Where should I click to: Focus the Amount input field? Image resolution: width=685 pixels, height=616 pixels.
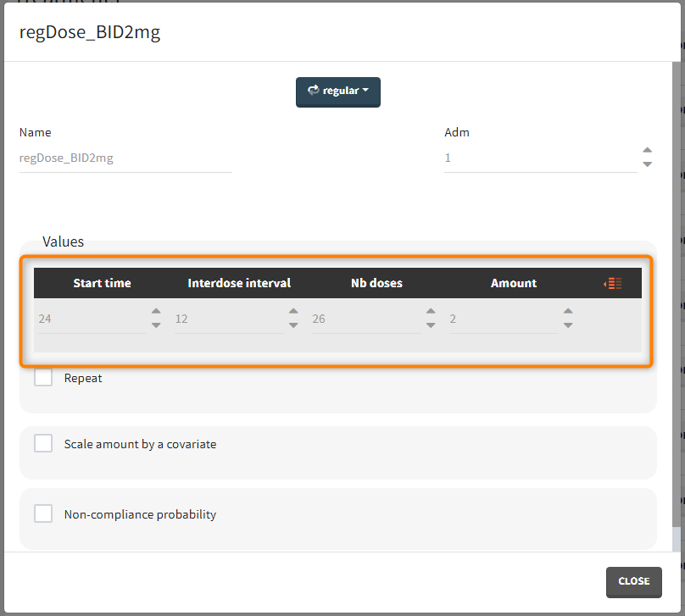pos(502,319)
